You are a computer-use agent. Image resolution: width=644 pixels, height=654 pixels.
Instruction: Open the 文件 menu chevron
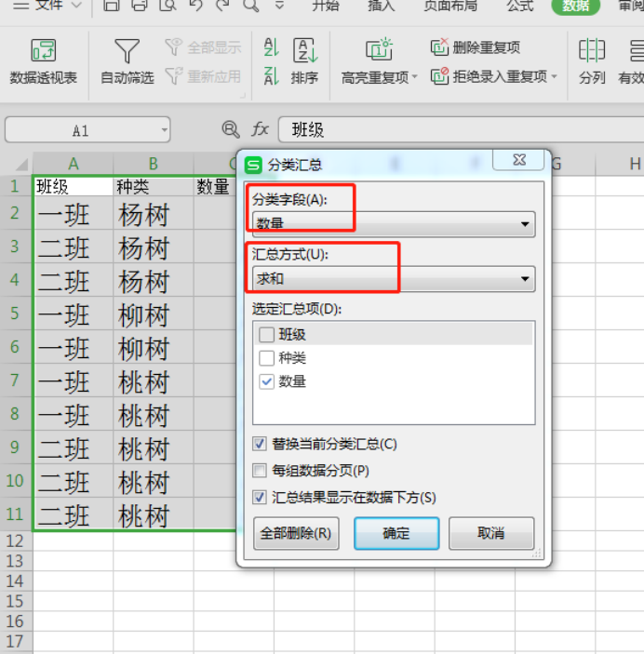[76, 5]
